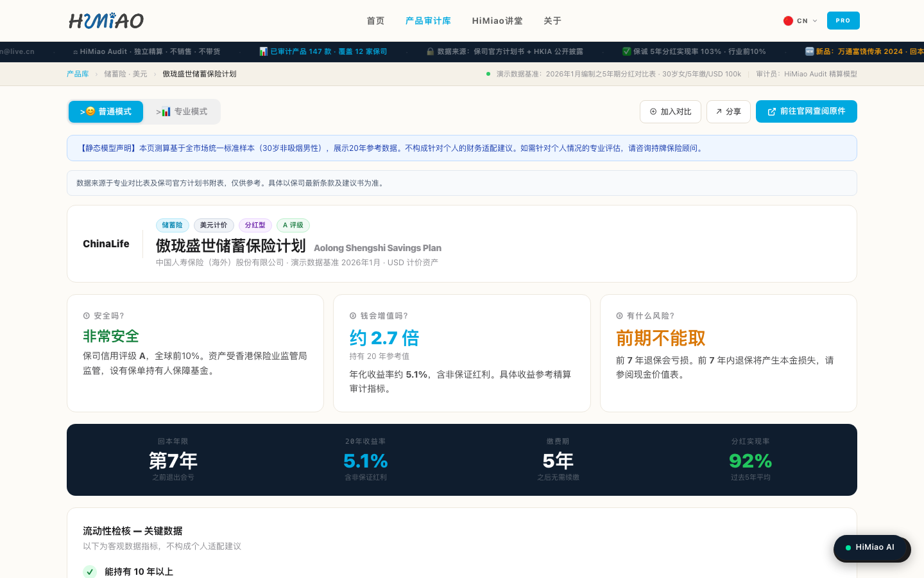Click the 分享 button
The height and width of the screenshot is (578, 924).
[x=728, y=112]
